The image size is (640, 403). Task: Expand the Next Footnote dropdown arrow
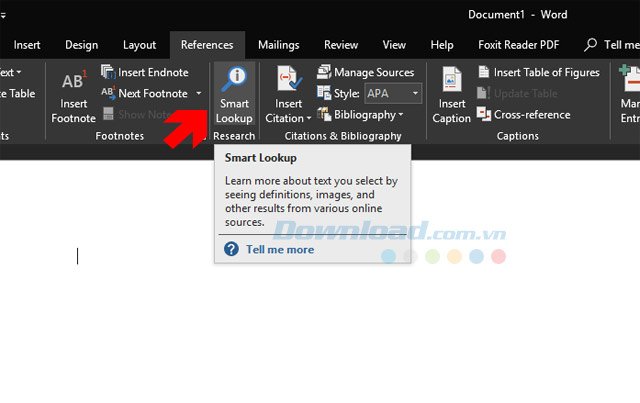[x=198, y=94]
